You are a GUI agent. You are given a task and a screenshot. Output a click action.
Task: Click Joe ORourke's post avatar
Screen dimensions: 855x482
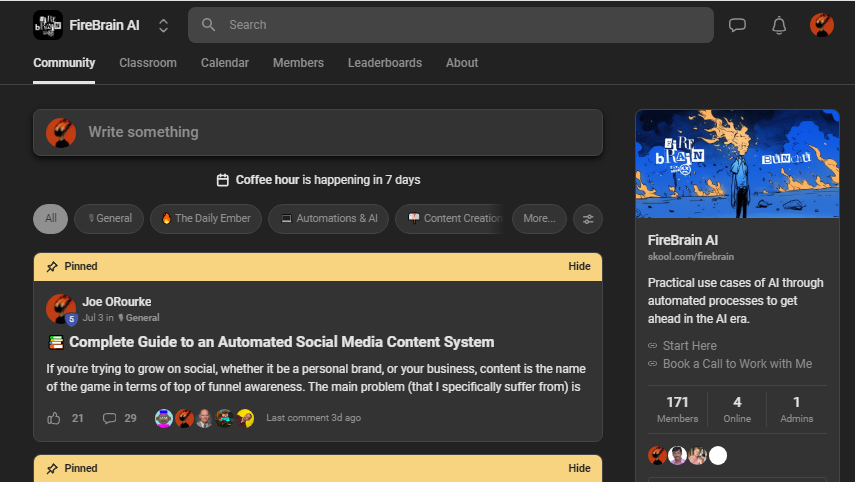(61, 309)
